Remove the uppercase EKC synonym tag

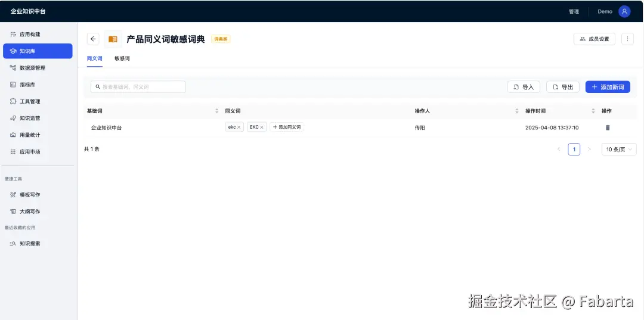click(x=262, y=127)
